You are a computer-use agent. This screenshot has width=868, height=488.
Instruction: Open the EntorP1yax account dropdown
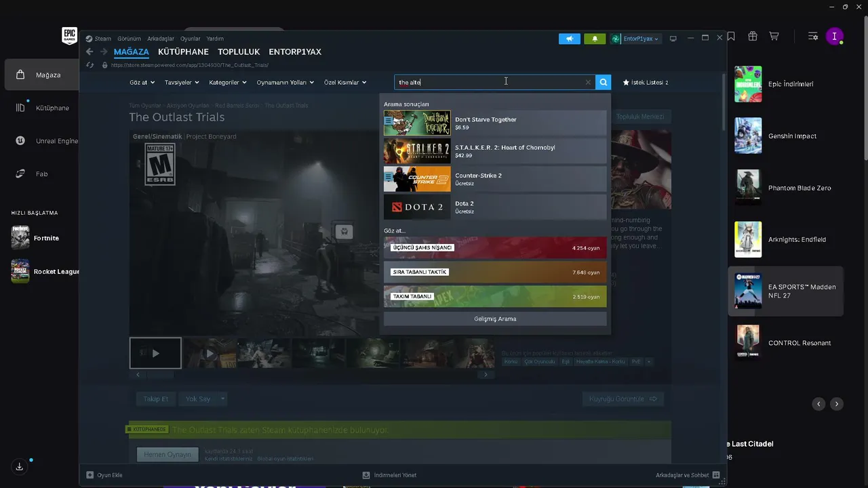tap(635, 39)
